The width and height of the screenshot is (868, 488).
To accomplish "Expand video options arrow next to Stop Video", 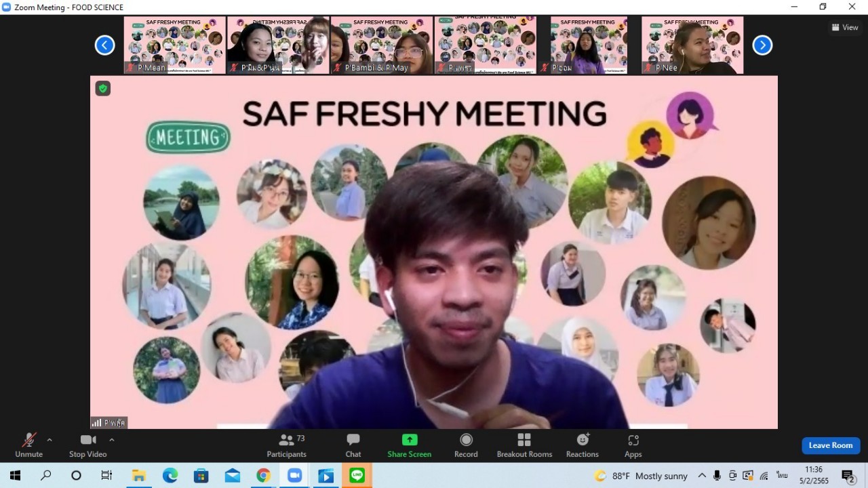I will click(x=112, y=440).
